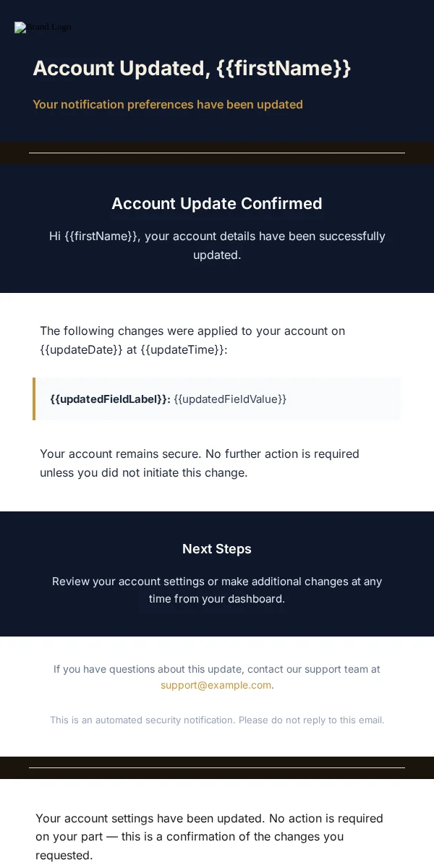
Task: Click the {{updateTime}} placeholder in the paragraph
Action: click(182, 350)
